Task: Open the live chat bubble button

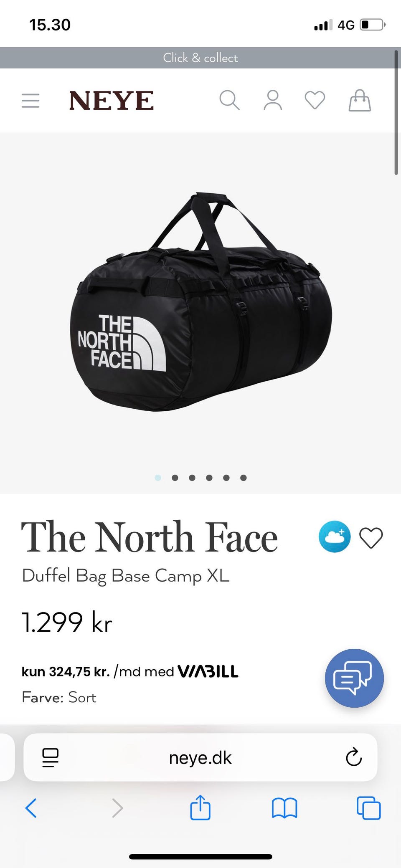Action: [354, 678]
